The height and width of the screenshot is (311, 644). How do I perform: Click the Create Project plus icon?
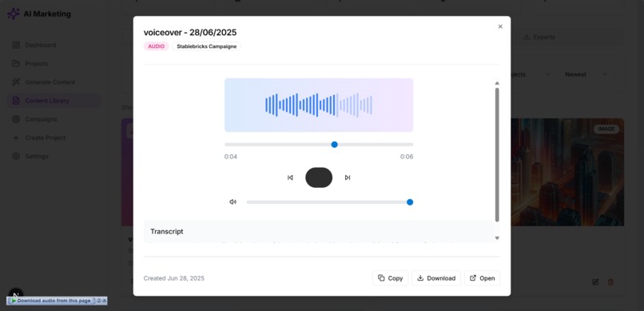16,138
